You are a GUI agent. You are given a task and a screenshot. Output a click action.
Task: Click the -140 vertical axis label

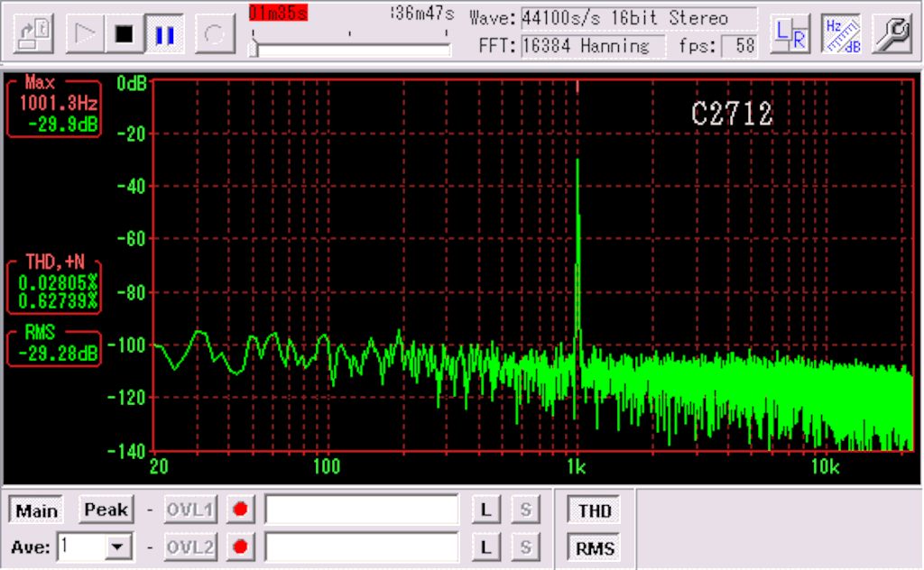(126, 451)
